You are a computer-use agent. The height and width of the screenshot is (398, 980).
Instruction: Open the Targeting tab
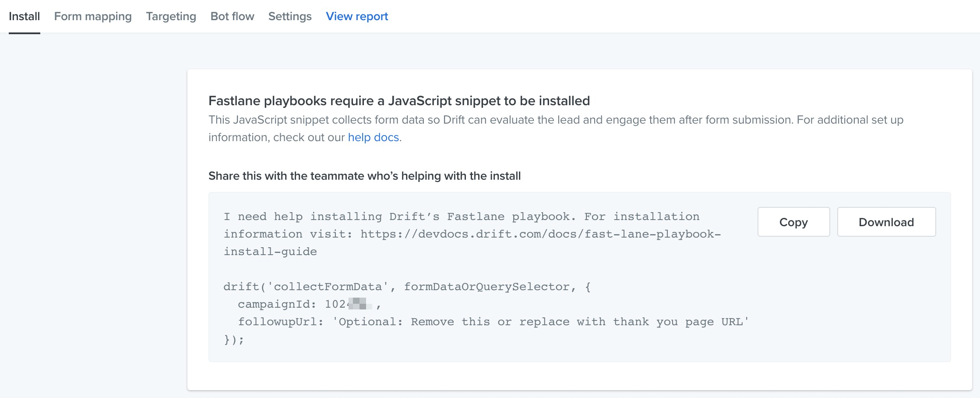(171, 16)
